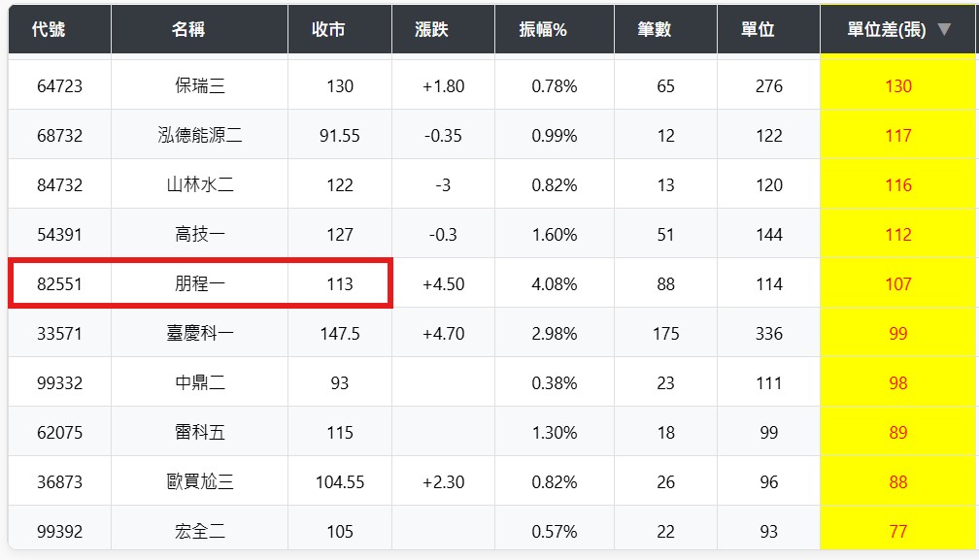Open the 雷科五 stock name

(199, 433)
